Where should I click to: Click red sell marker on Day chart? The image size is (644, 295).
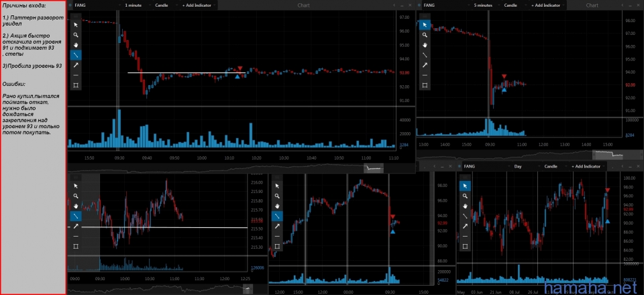pyautogui.click(x=608, y=190)
